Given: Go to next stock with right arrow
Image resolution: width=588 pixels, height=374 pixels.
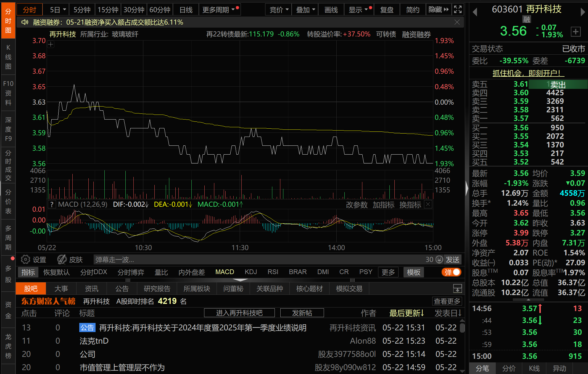Looking at the screenshot, I should coord(582,12).
